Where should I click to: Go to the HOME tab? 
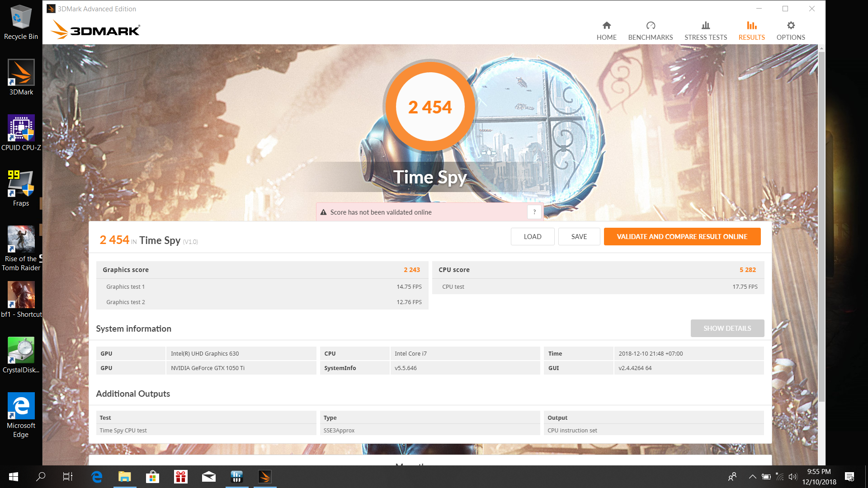pyautogui.click(x=606, y=31)
